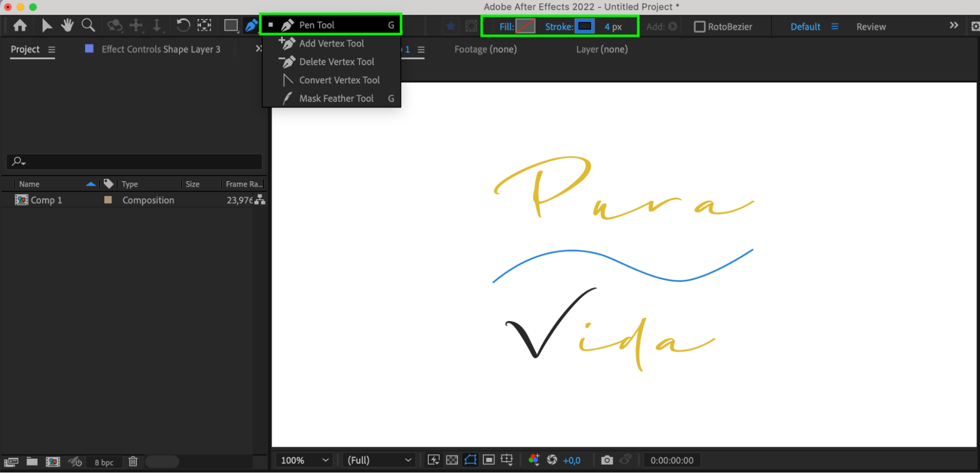Create new folder in Project panel

coord(32,462)
